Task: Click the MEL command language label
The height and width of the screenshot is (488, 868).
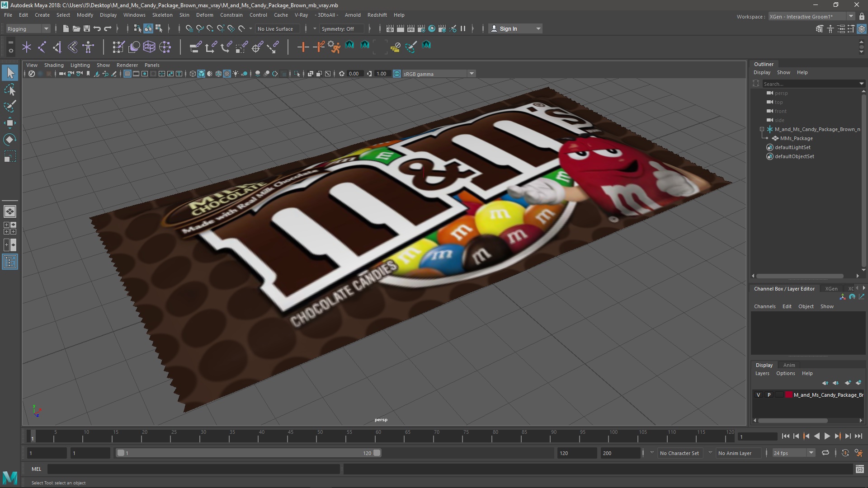Action: 36,469
